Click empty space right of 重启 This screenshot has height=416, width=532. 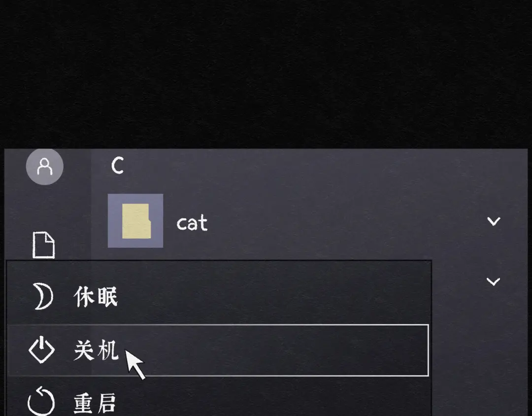[271, 402]
